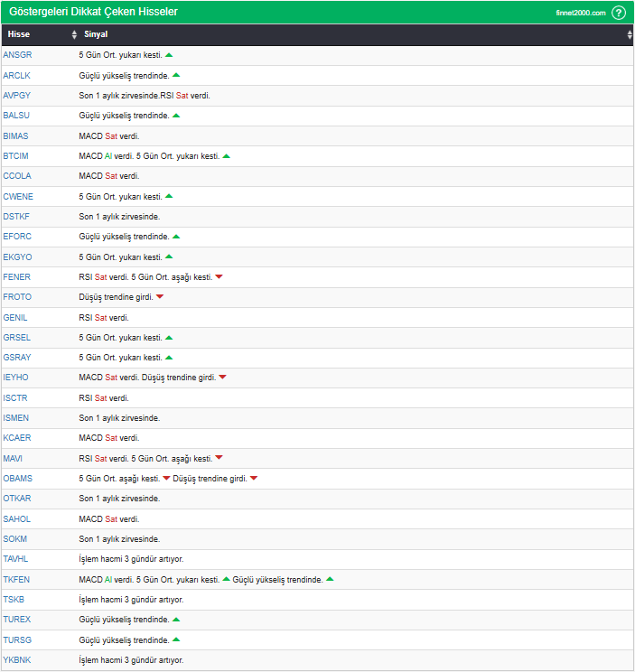Click green up arrow in TURSG row
This screenshot has width=635, height=672.
click(176, 639)
